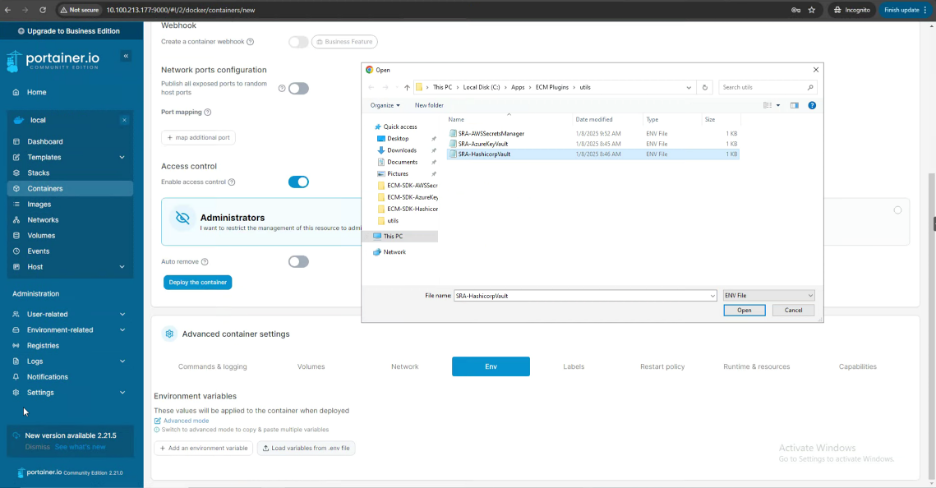Image resolution: width=936 pixels, height=488 pixels.
Task: Go up one folder in Open dialog
Action: [407, 88]
